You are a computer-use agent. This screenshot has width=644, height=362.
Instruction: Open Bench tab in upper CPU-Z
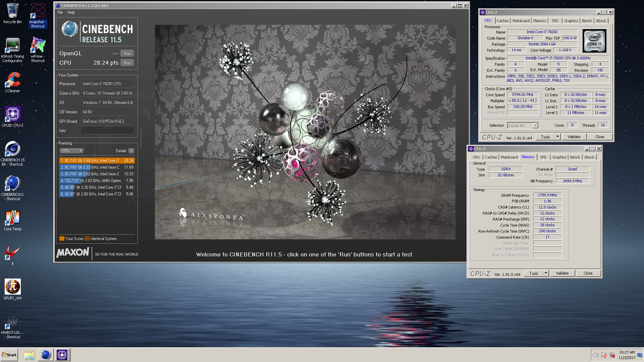(587, 21)
